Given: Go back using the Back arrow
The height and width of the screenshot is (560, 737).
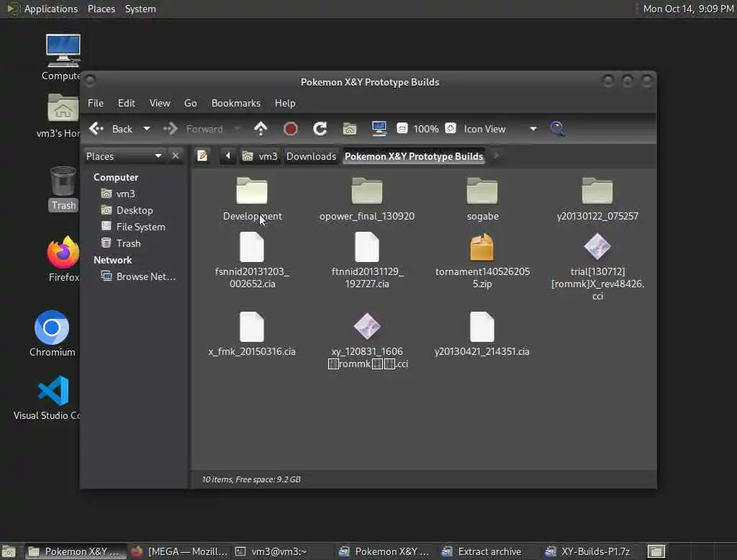Looking at the screenshot, I should tap(111, 129).
